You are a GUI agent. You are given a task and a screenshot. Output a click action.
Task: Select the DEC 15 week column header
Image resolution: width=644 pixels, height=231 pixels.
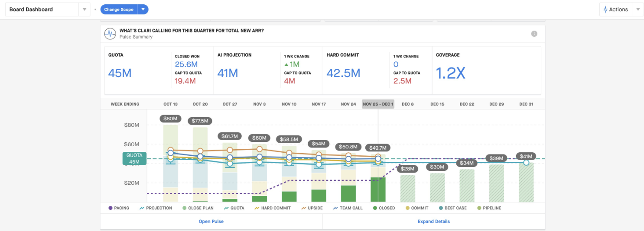tap(437, 104)
